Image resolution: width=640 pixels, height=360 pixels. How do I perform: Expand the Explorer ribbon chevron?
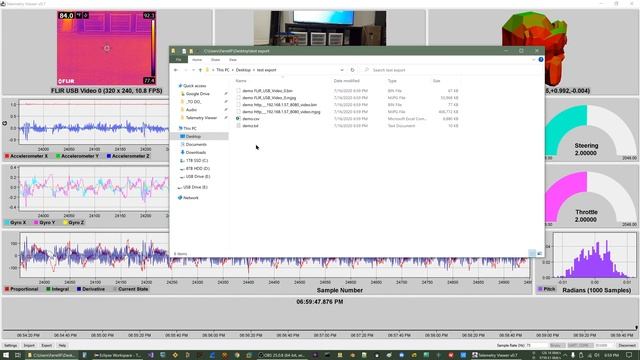click(533, 60)
